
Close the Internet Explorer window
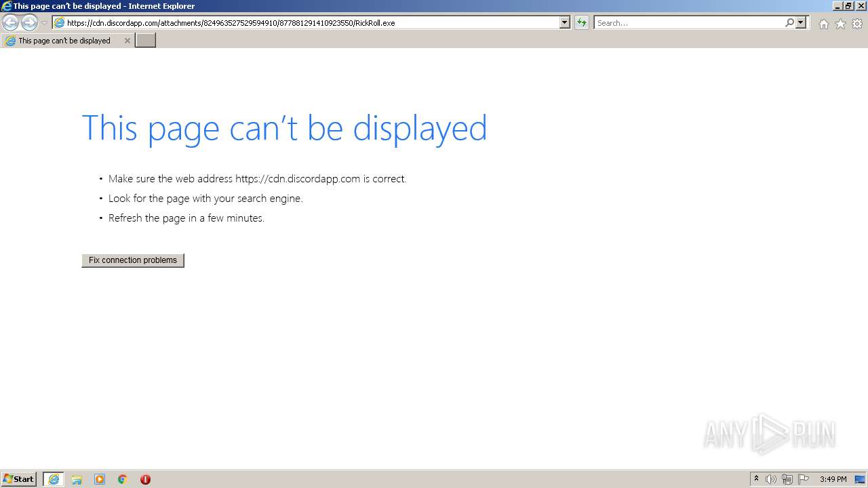point(860,6)
